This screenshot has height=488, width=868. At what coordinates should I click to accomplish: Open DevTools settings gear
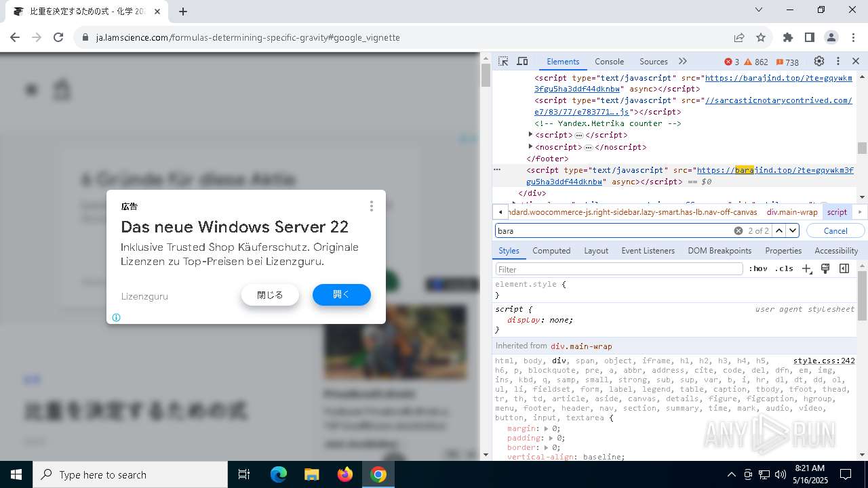tap(819, 61)
